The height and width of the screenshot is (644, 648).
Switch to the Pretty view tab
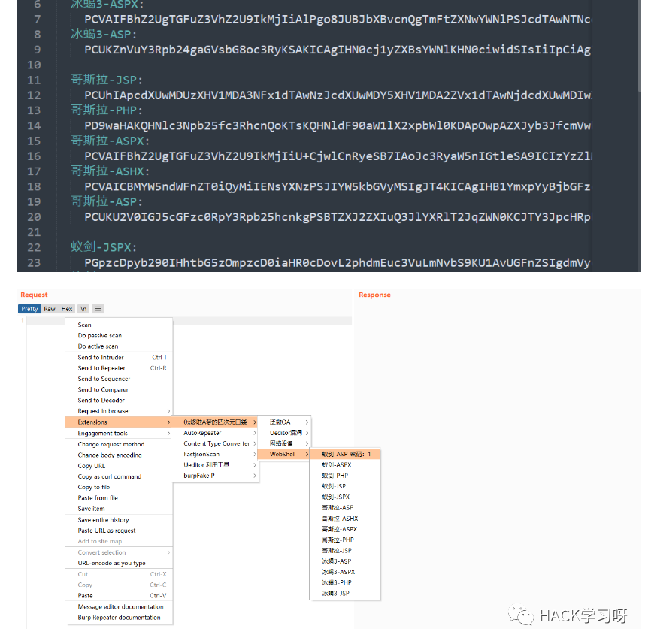29,309
